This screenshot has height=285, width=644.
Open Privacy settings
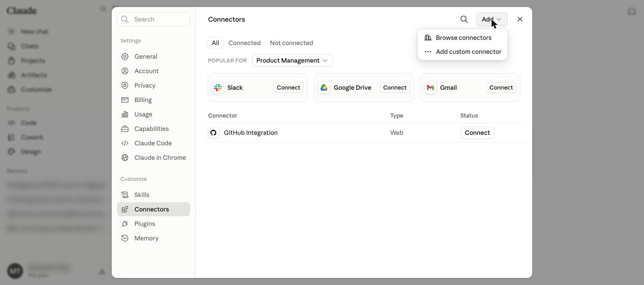click(153, 85)
